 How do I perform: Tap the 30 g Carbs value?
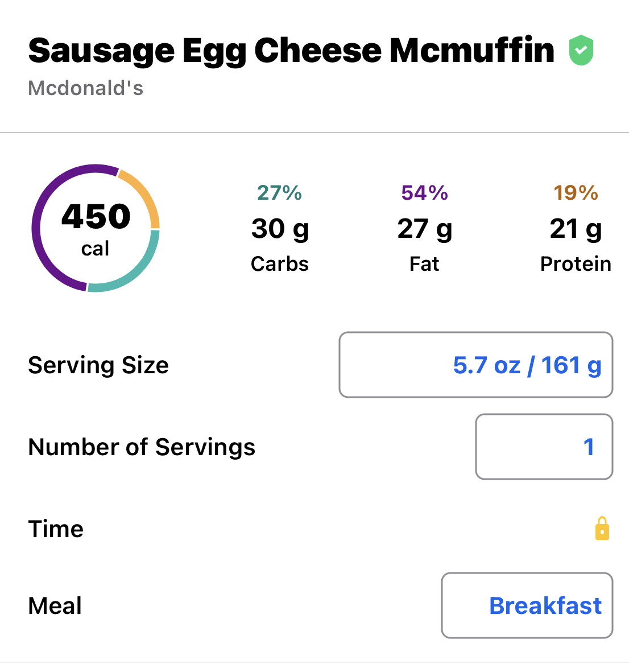tap(280, 229)
